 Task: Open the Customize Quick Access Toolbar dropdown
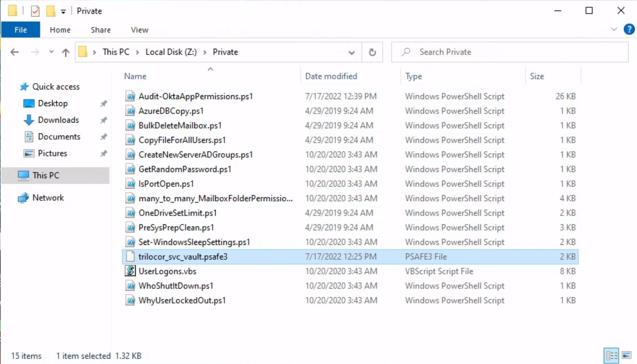coord(63,12)
